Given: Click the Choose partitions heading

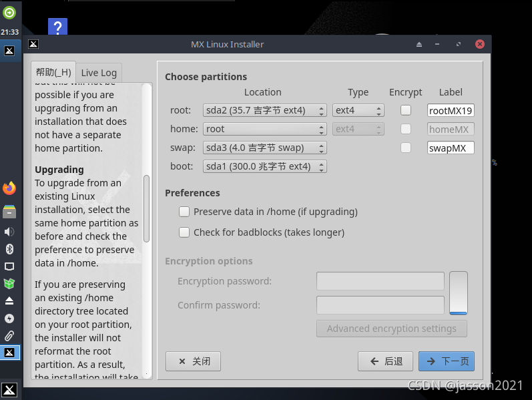Looking at the screenshot, I should pyautogui.click(x=206, y=77).
